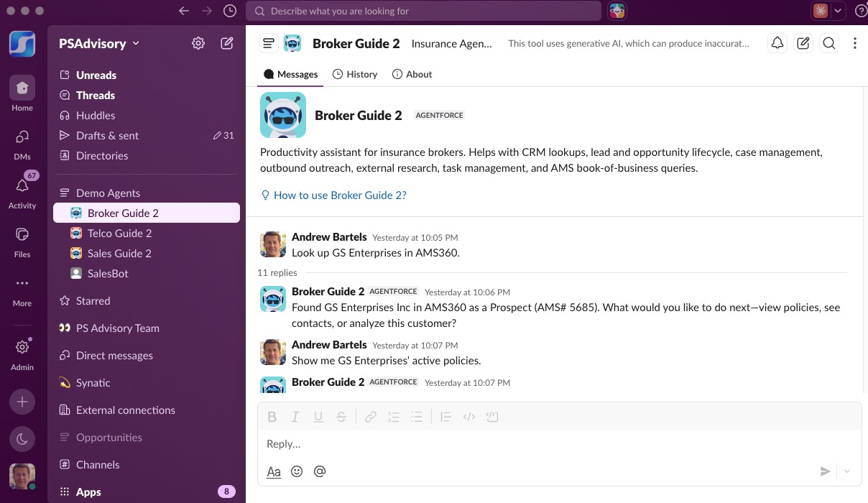Insert a link in the composer

[x=371, y=417]
